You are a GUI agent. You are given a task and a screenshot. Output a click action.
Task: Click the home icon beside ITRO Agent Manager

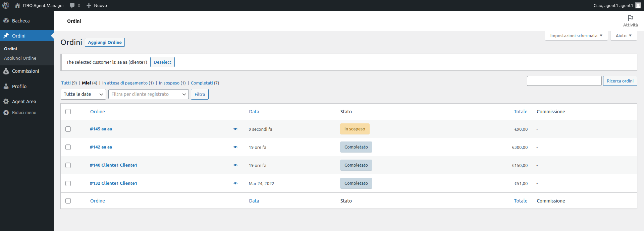click(x=17, y=5)
